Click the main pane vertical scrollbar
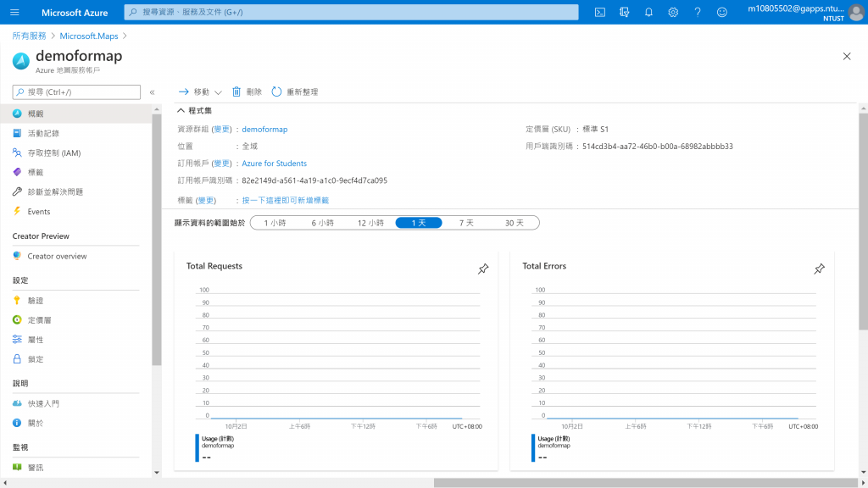Screen dimensions: 868x488 863,221
